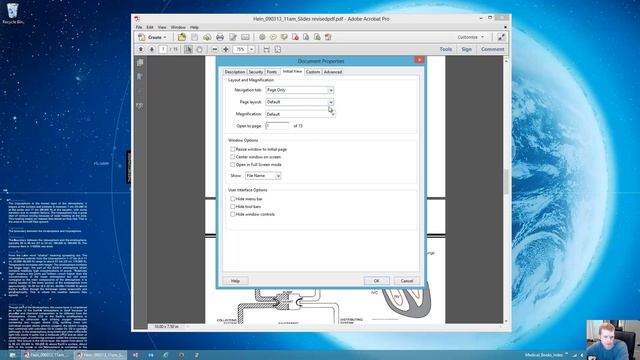Click Cancel in Document Properties

pos(407,281)
